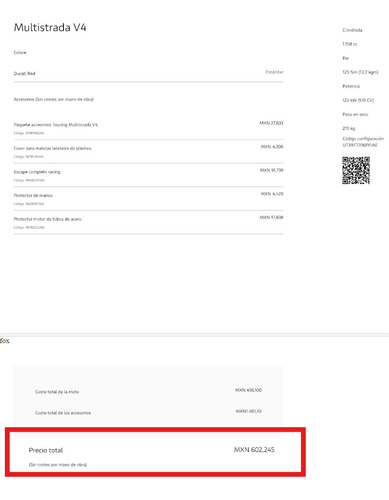Viewport: 389px width, 500px height.
Task: Click the Potencia spec label
Action: click(351, 86)
